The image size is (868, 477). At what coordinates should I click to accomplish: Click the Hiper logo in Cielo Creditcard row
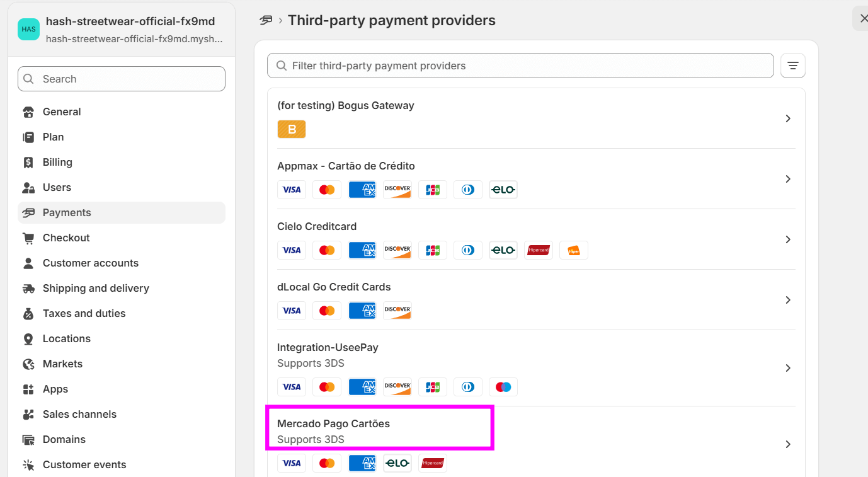click(x=574, y=250)
